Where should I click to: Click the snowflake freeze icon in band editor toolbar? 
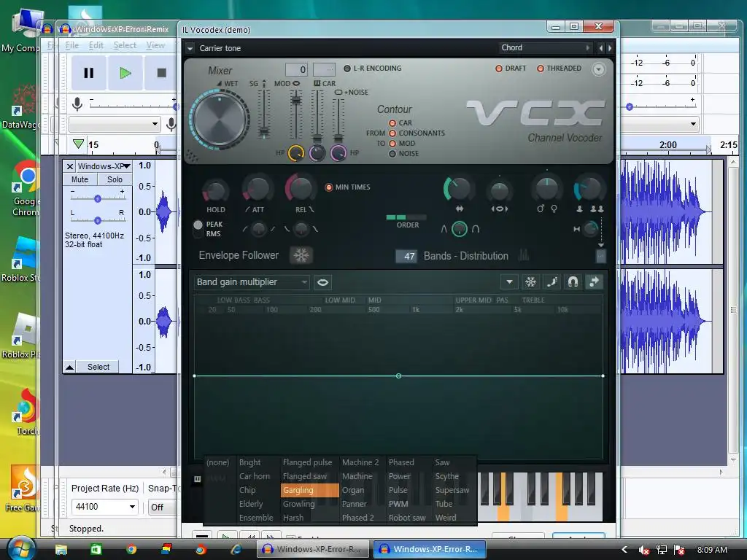click(530, 282)
